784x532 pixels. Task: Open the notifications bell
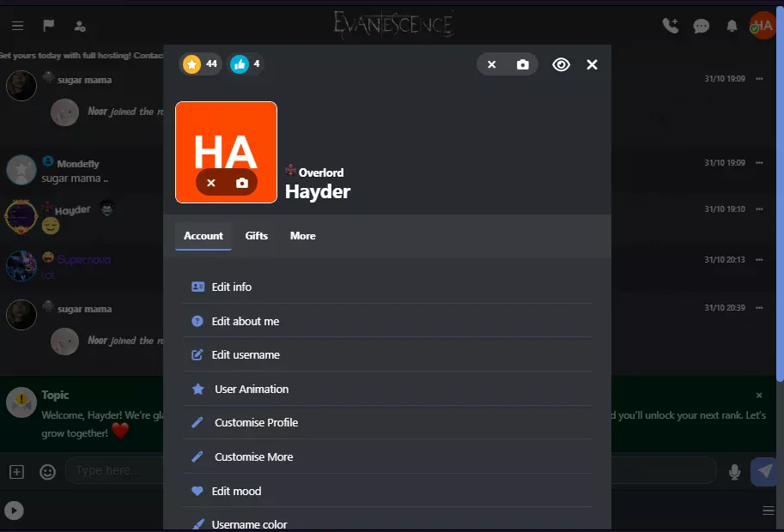tap(732, 26)
